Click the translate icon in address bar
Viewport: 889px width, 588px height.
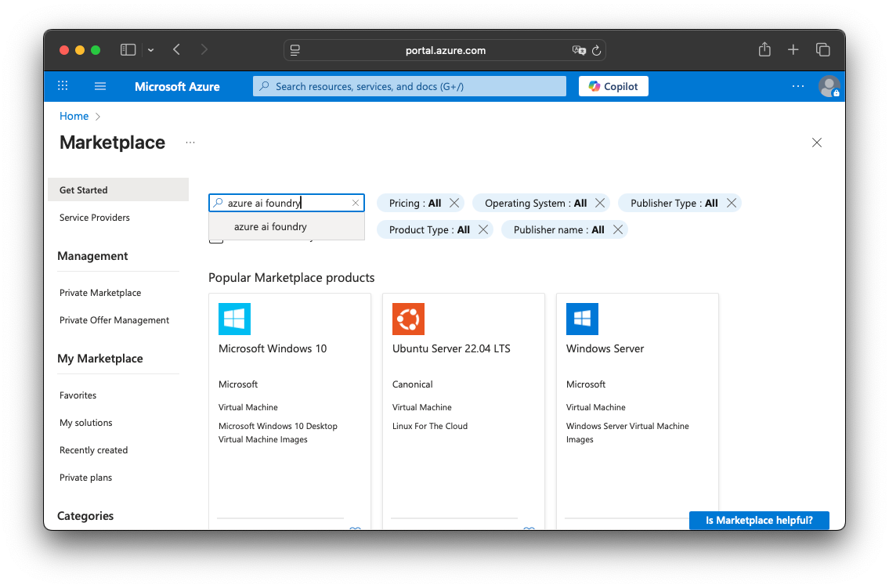click(579, 50)
